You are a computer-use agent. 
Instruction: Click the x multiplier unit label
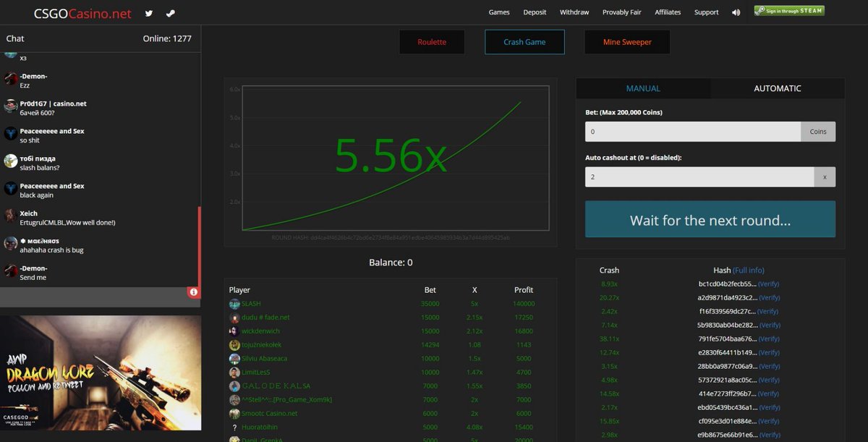coord(825,177)
